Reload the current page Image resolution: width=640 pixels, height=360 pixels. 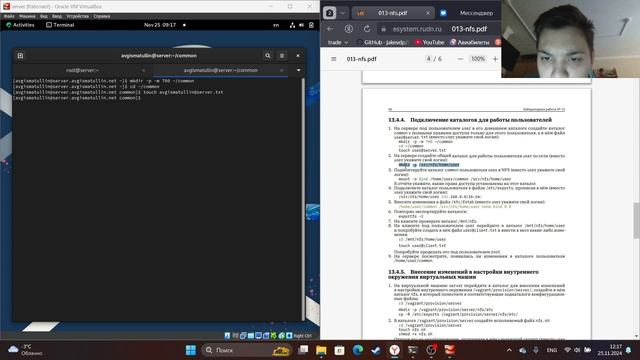[x=367, y=29]
